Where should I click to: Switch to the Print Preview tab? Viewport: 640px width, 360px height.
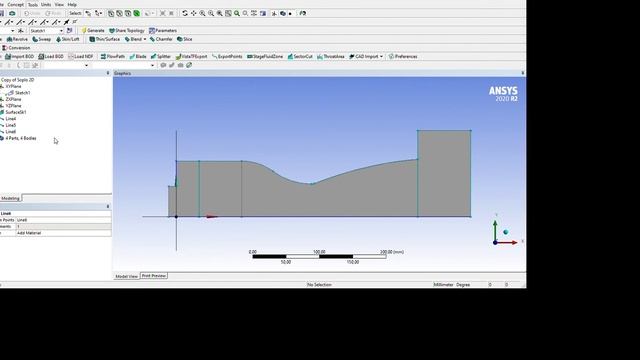pos(154,276)
